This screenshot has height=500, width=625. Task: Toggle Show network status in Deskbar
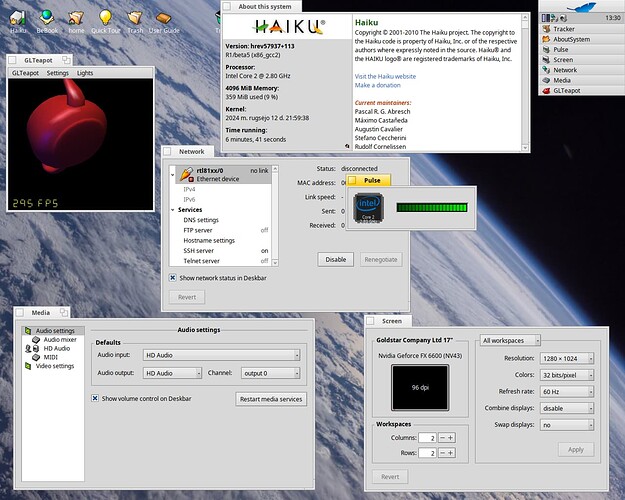174,277
